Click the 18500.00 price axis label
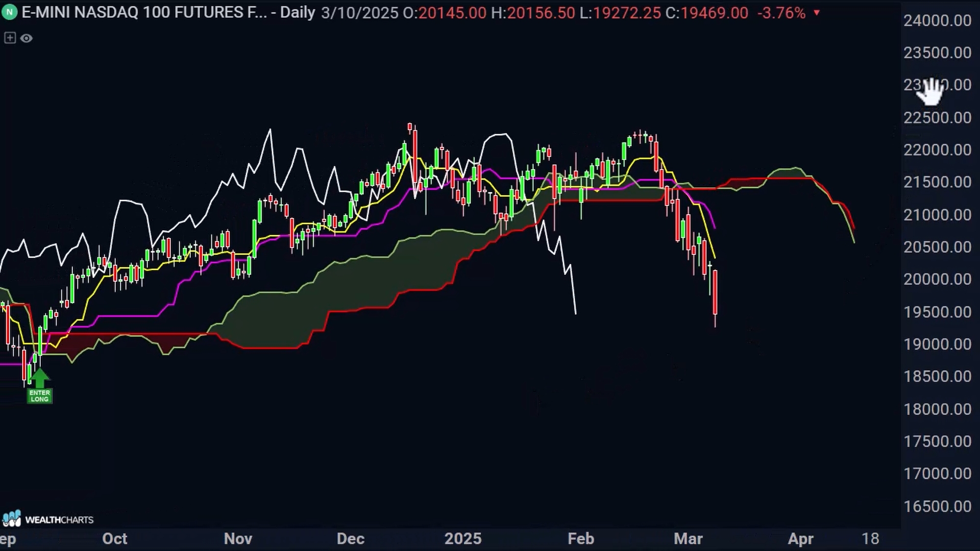Viewport: 980px width, 551px height. click(x=937, y=377)
